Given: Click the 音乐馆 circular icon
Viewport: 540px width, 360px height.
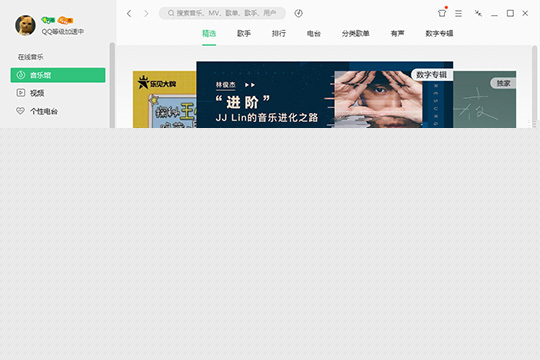Looking at the screenshot, I should [x=21, y=75].
